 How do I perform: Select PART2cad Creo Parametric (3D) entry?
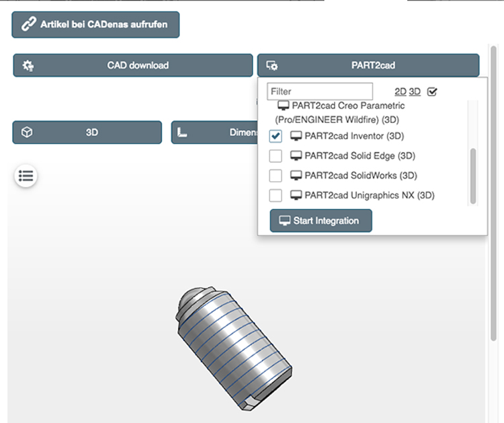(339, 112)
